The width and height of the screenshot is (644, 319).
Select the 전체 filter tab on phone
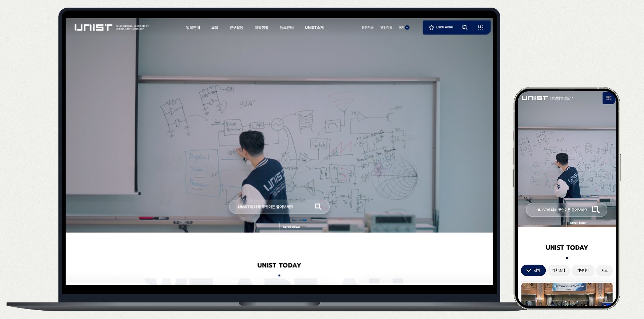(533, 270)
